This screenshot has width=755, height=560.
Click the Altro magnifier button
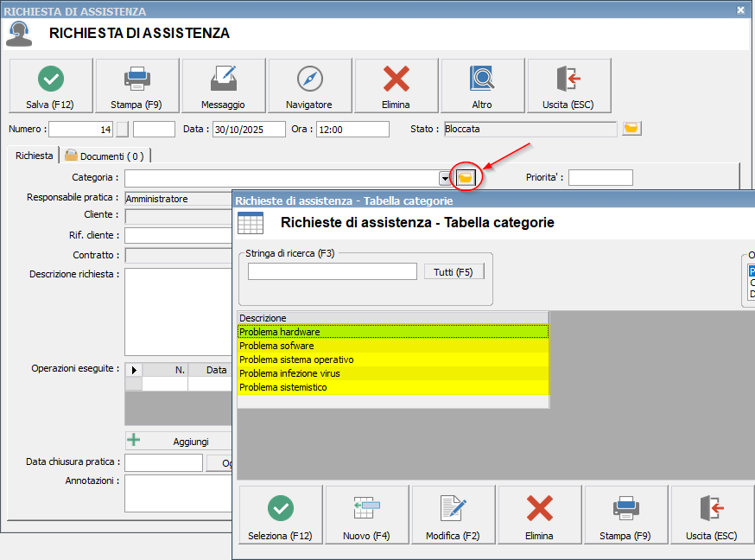pos(482,86)
